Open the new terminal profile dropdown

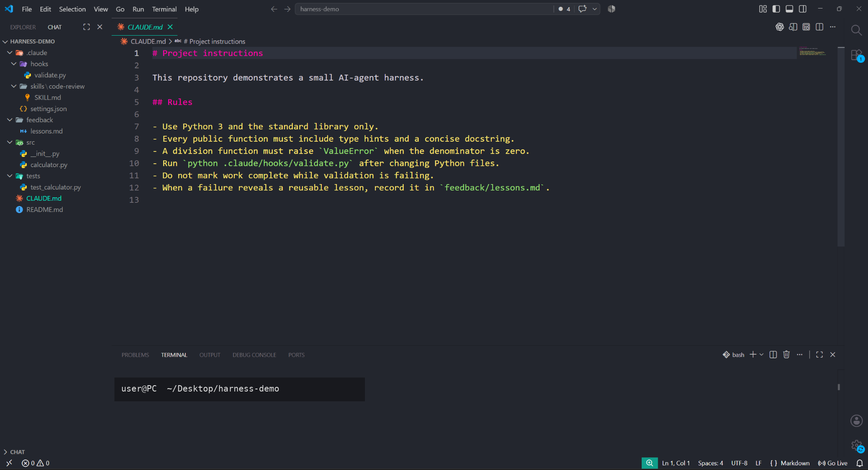click(x=762, y=355)
